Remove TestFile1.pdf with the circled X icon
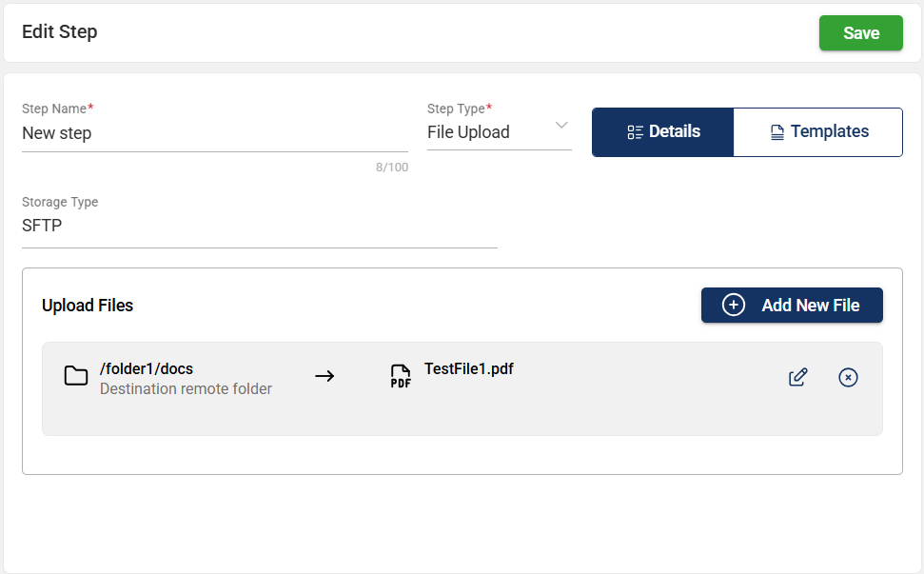This screenshot has width=924, height=574. point(848,377)
